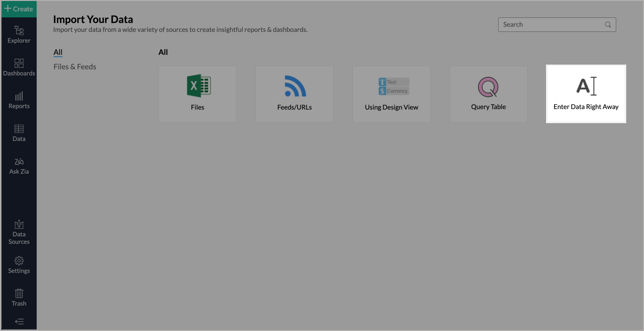Select the All filter tab

(57, 51)
